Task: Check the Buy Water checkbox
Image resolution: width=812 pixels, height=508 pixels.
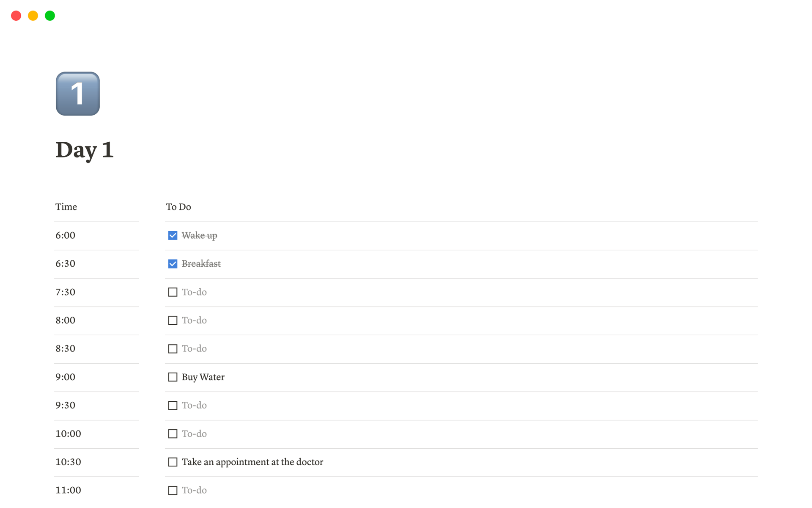Action: 173,377
